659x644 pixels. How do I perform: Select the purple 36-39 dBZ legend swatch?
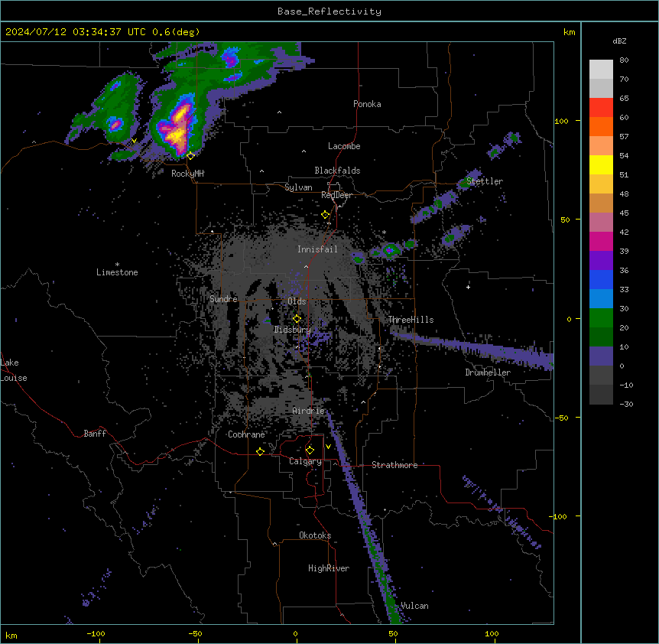(601, 261)
